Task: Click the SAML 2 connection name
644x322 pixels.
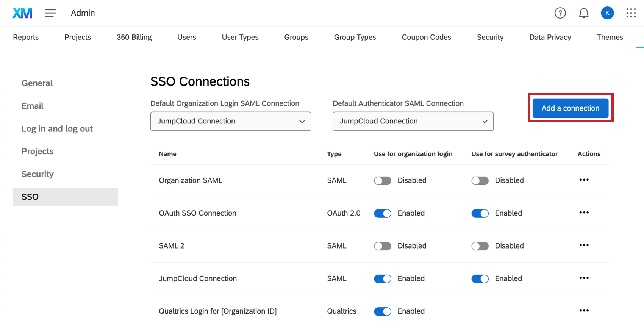Action: tap(172, 246)
